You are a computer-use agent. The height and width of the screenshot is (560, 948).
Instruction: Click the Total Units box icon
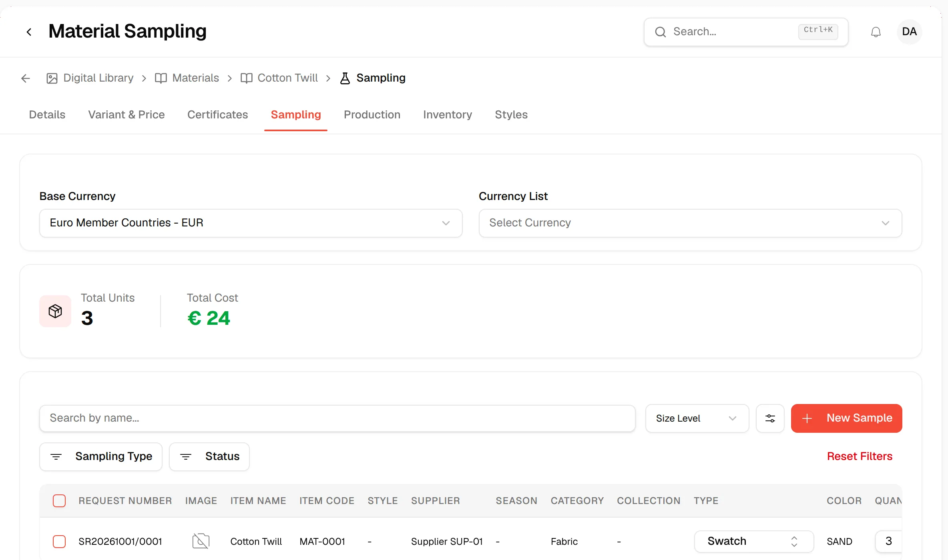(55, 311)
